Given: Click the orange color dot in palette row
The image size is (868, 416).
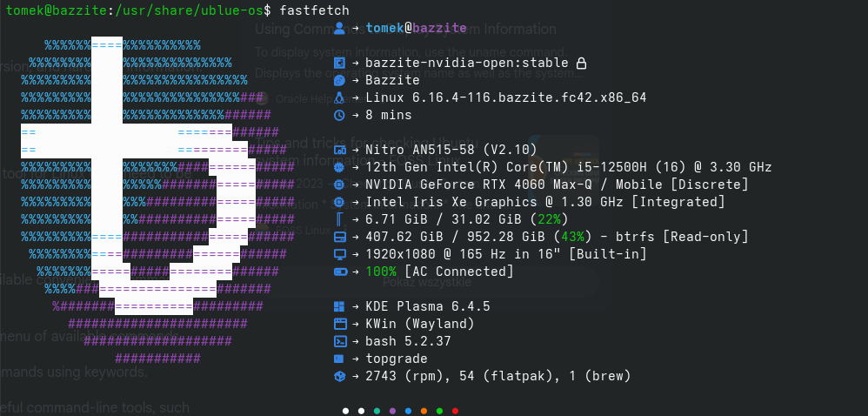Looking at the screenshot, I should (x=424, y=411).
